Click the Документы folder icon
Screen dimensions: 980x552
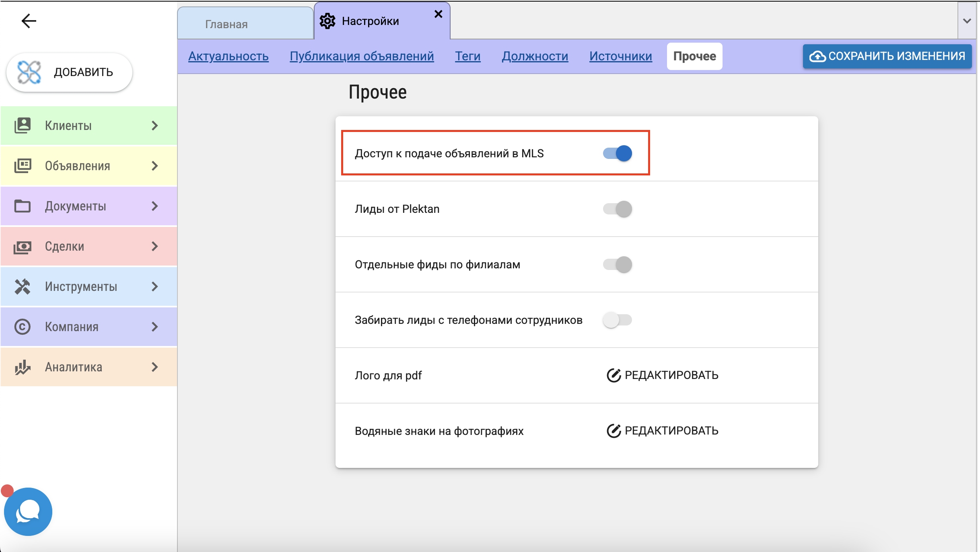click(23, 206)
